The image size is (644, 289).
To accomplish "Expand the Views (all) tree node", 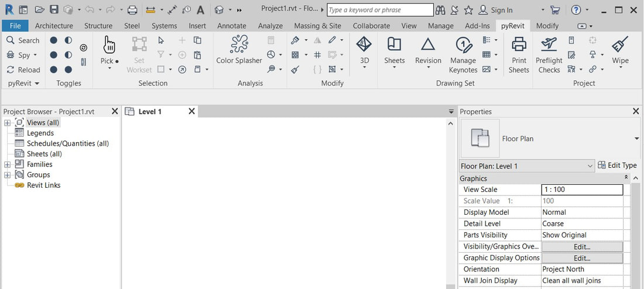I will point(8,123).
